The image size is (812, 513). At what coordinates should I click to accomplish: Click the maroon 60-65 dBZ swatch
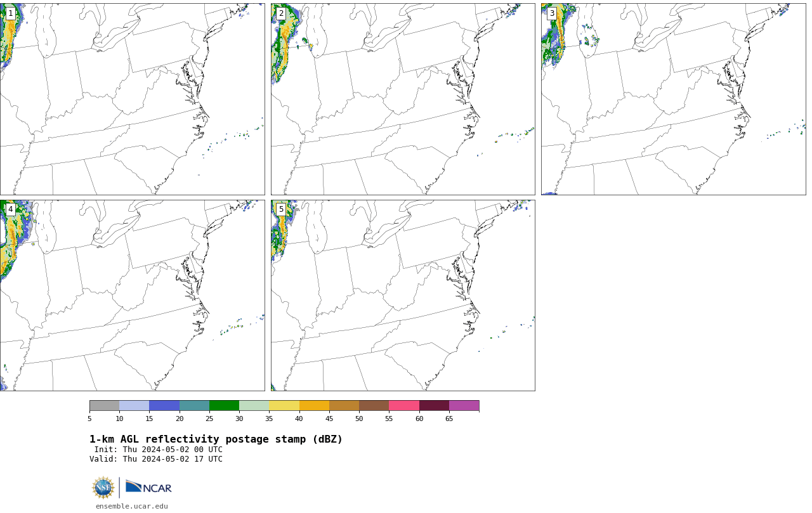pos(434,406)
